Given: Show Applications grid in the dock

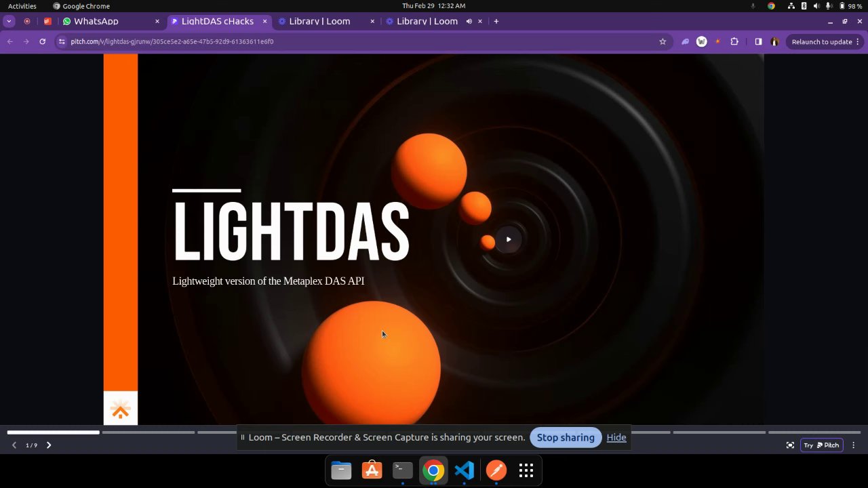Looking at the screenshot, I should pyautogui.click(x=526, y=470).
